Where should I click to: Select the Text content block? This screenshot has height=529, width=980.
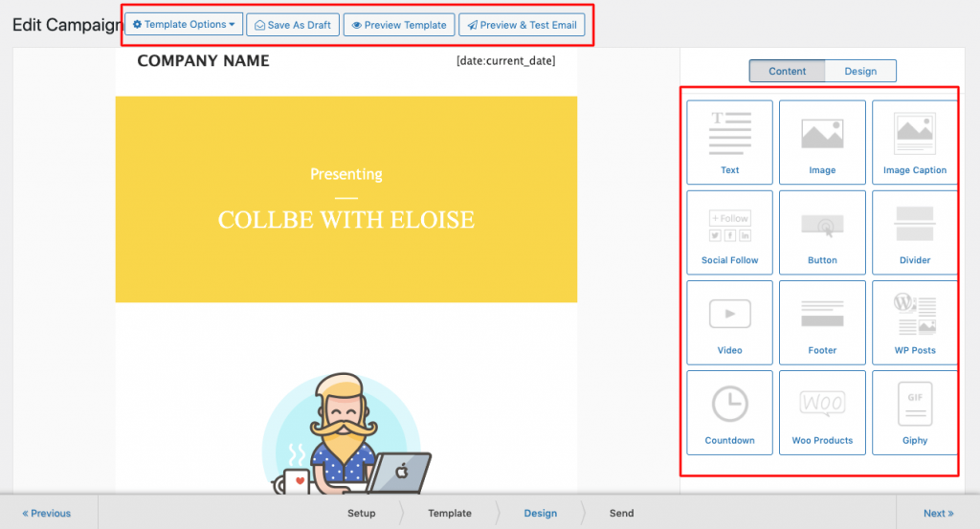[729, 143]
